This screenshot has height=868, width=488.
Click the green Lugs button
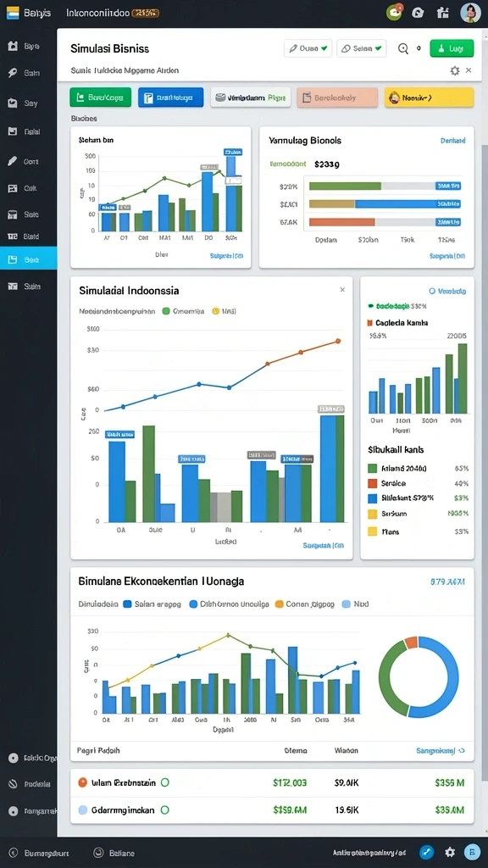pos(452,48)
